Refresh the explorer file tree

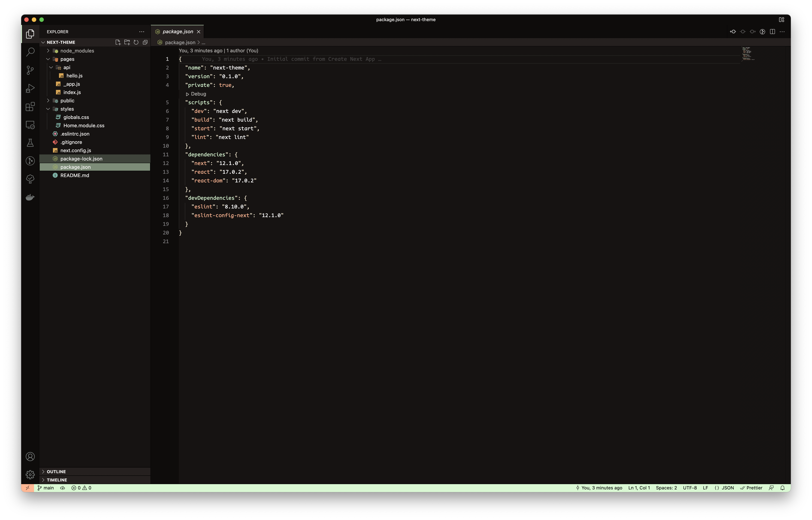[x=136, y=42]
